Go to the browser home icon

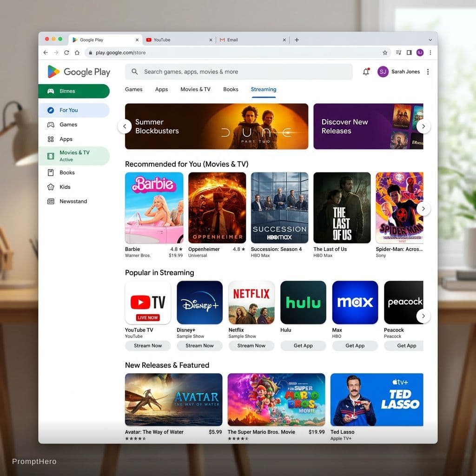click(x=77, y=53)
